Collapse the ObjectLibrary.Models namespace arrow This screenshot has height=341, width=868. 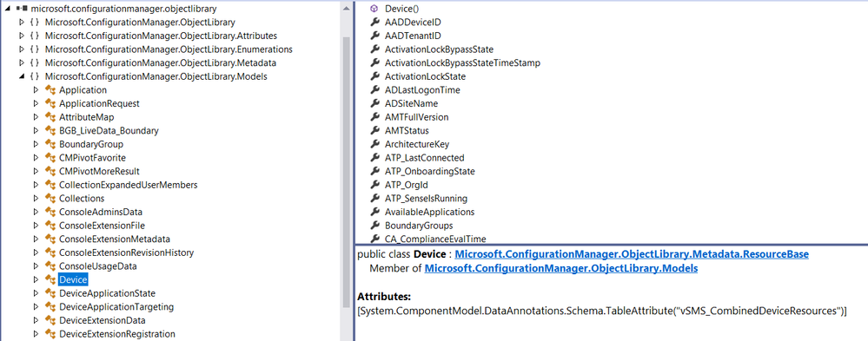point(22,76)
